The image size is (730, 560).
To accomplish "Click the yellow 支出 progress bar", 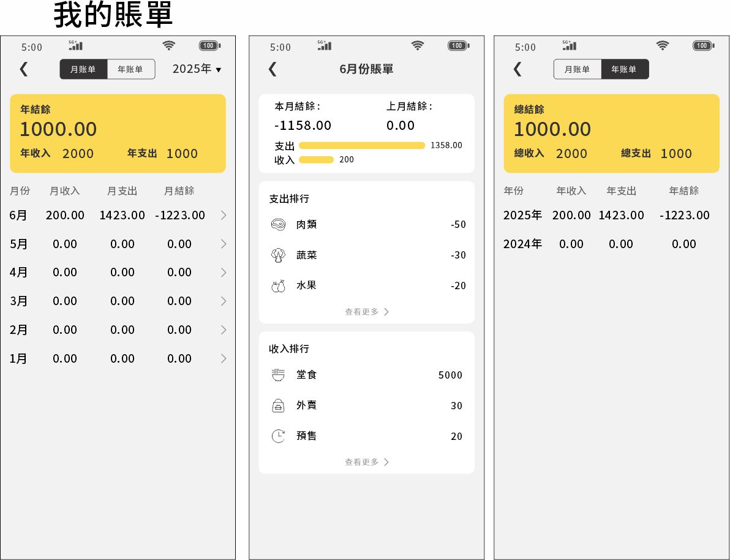I will tap(361, 146).
